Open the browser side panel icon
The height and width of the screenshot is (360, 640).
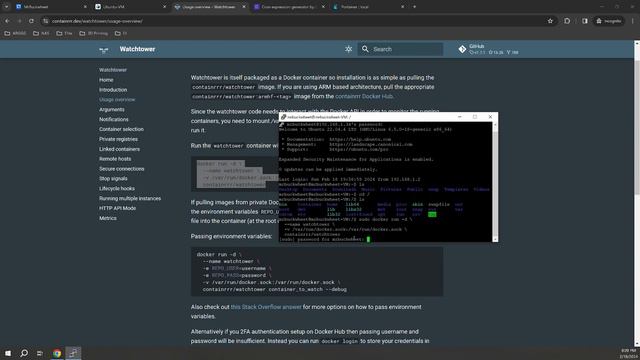585,21
